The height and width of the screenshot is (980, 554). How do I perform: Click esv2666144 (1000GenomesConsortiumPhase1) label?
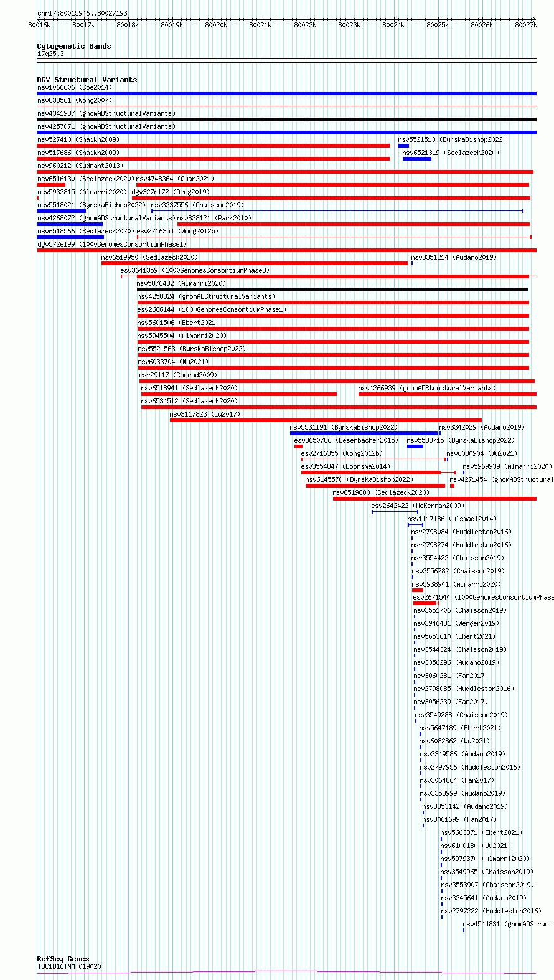click(212, 309)
